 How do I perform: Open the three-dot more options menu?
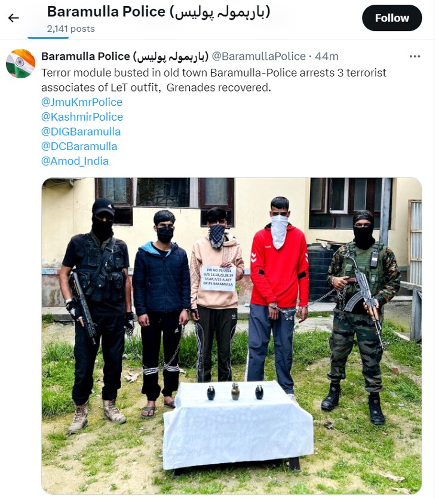coord(415,56)
